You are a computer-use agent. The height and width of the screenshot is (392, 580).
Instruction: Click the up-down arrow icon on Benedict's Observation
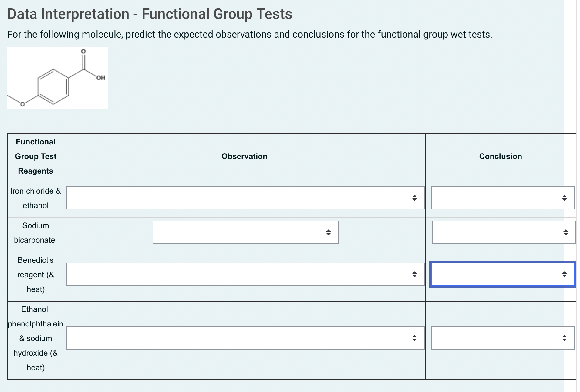pyautogui.click(x=415, y=274)
